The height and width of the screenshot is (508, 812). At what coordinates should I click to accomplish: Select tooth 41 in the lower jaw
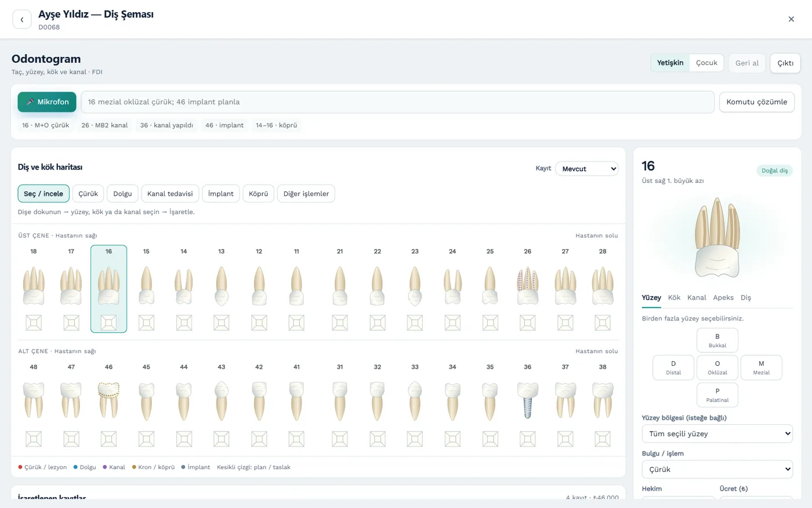coord(296,404)
